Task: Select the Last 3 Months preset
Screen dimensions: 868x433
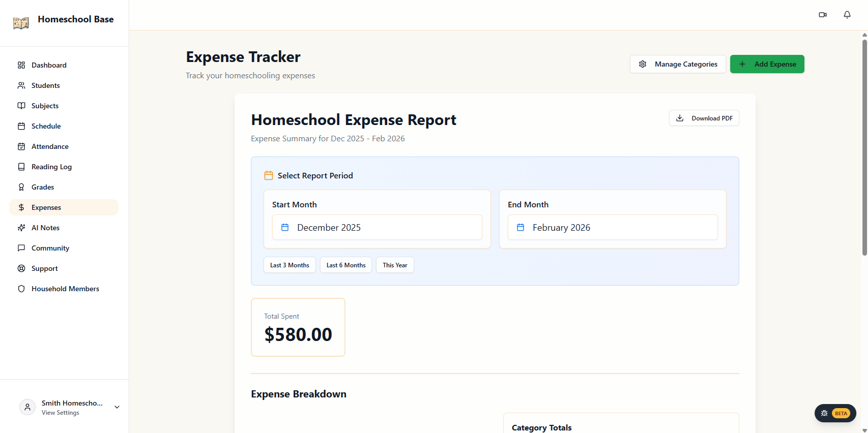Action: (x=290, y=265)
